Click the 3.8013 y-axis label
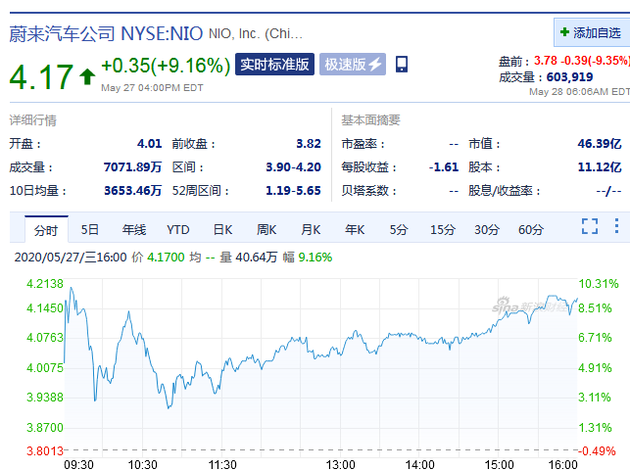Image resolution: width=630 pixels, height=470 pixels. (45, 451)
